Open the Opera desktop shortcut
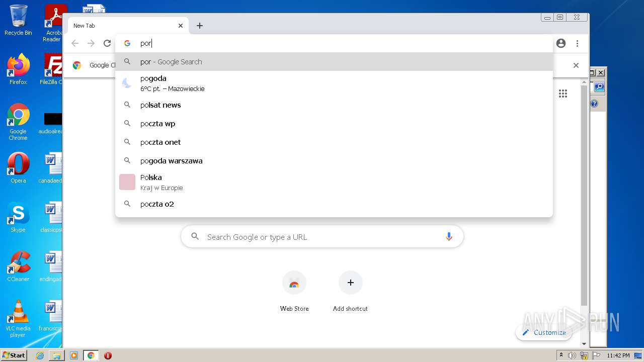Viewport: 644px width, 362px height. (18, 168)
